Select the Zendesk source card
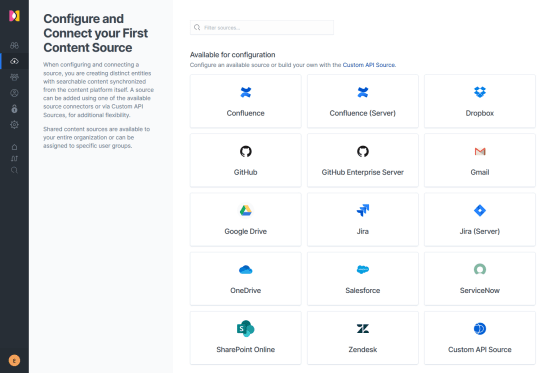Image resolution: width=560 pixels, height=373 pixels. [363, 338]
